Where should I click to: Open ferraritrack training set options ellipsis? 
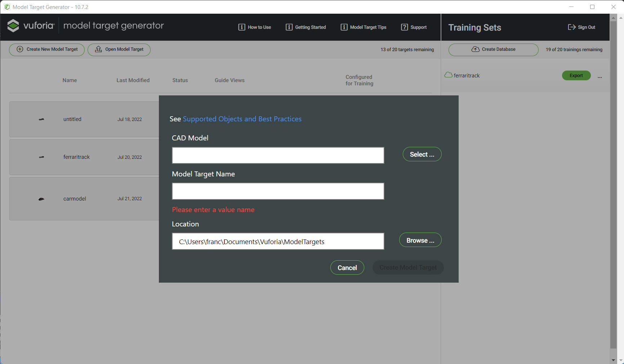[600, 77]
